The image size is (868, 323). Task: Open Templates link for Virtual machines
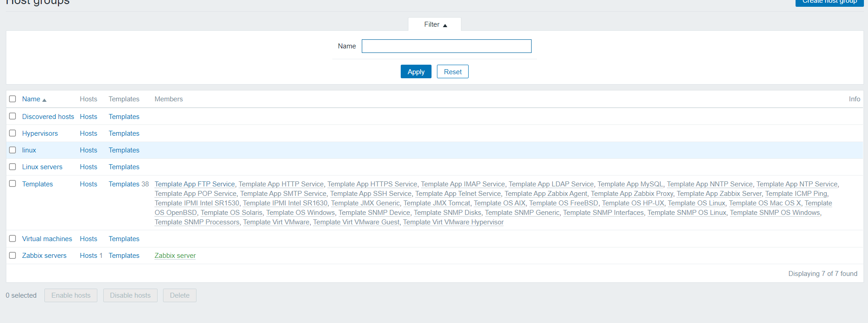pos(124,239)
